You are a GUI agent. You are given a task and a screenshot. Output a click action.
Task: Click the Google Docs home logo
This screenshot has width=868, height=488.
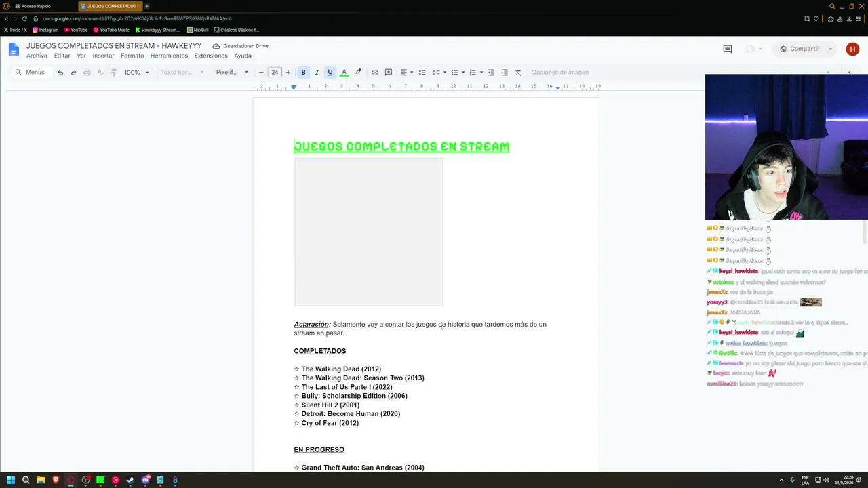click(14, 49)
